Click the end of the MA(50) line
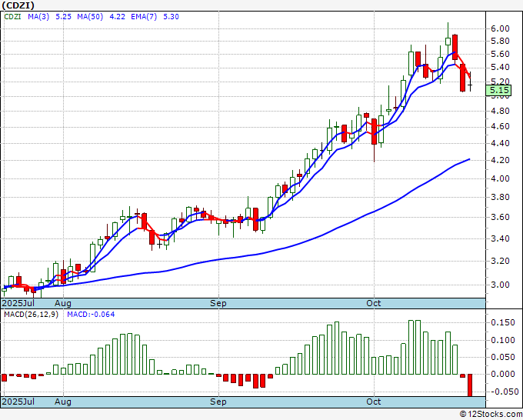 [469, 159]
